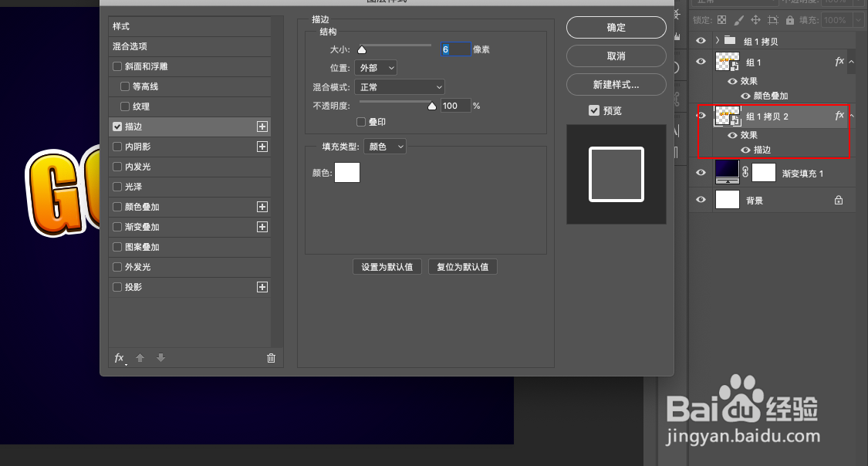This screenshot has width=868, height=466.
Task: Click the 大小 value field showing 6
Action: coord(455,49)
